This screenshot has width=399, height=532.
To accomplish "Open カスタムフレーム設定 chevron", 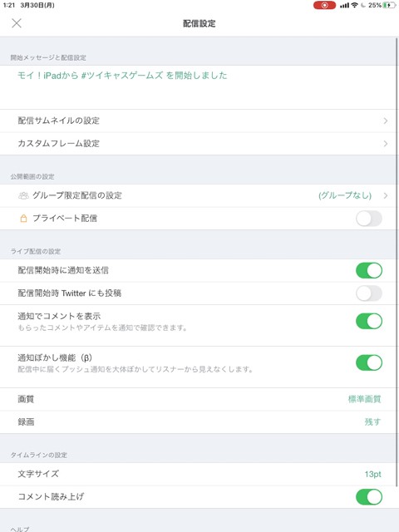I will coord(386,144).
